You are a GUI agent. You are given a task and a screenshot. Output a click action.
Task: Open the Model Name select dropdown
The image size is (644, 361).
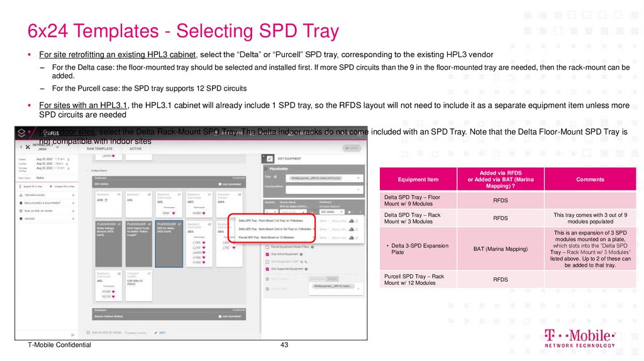[x=292, y=212]
